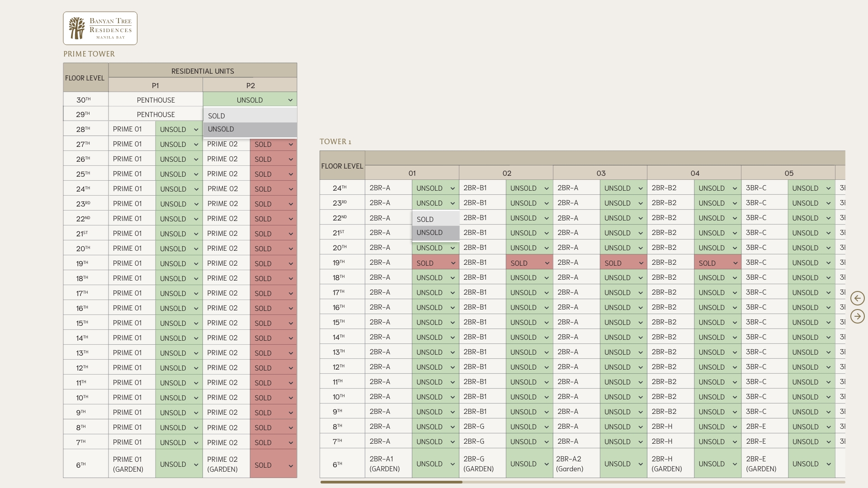Click 29th floor P1 Penthouse cell
The image size is (868, 488).
(156, 114)
